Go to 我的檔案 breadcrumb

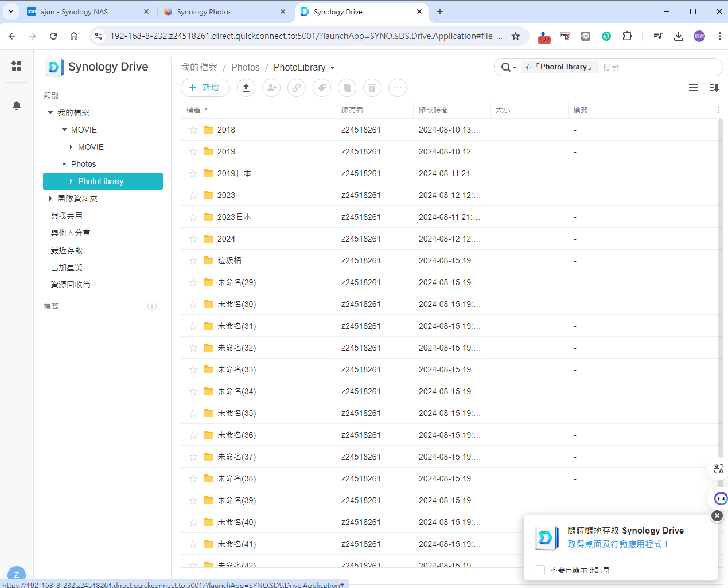pyautogui.click(x=199, y=67)
